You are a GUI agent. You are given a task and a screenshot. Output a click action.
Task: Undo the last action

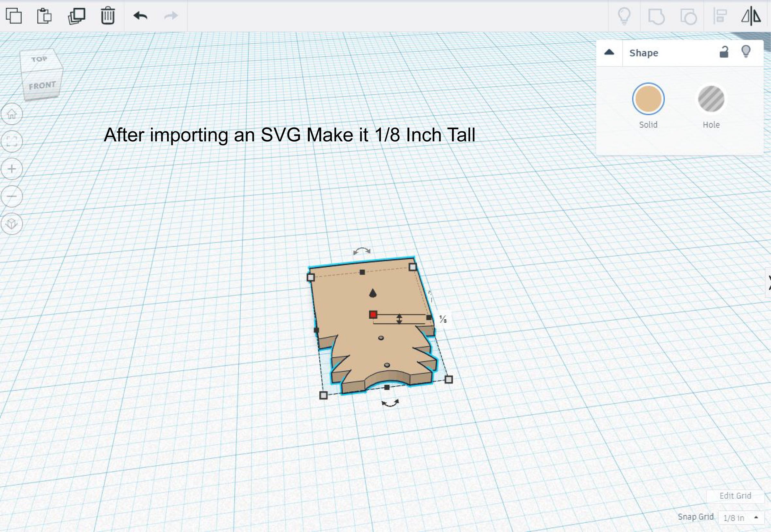coord(140,16)
